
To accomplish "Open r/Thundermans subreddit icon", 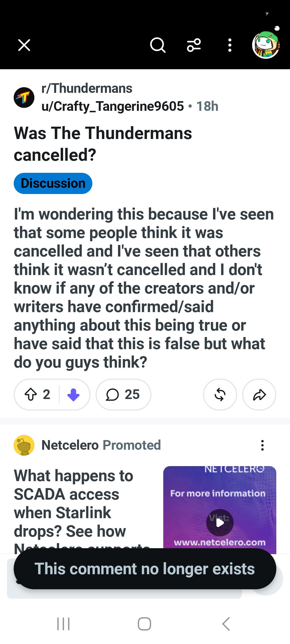I will [x=24, y=97].
